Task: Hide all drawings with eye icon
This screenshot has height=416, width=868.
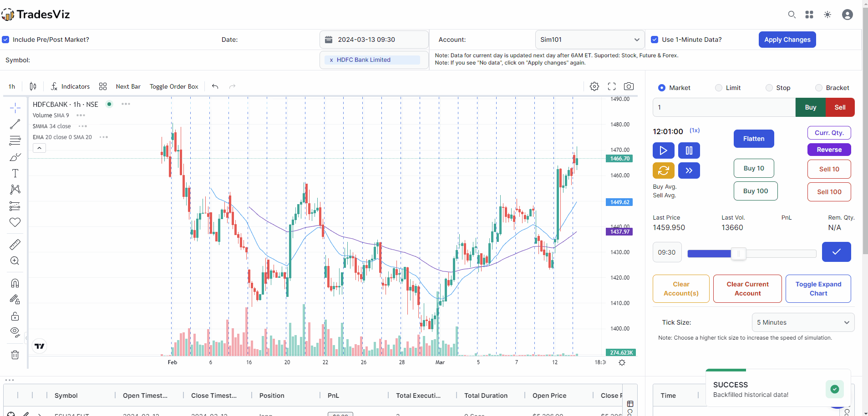Action: tap(15, 332)
